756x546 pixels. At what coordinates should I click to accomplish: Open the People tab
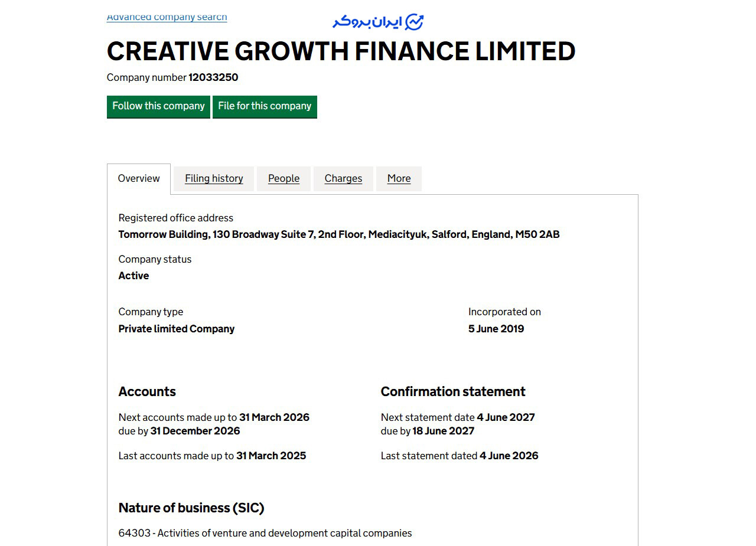click(x=283, y=178)
